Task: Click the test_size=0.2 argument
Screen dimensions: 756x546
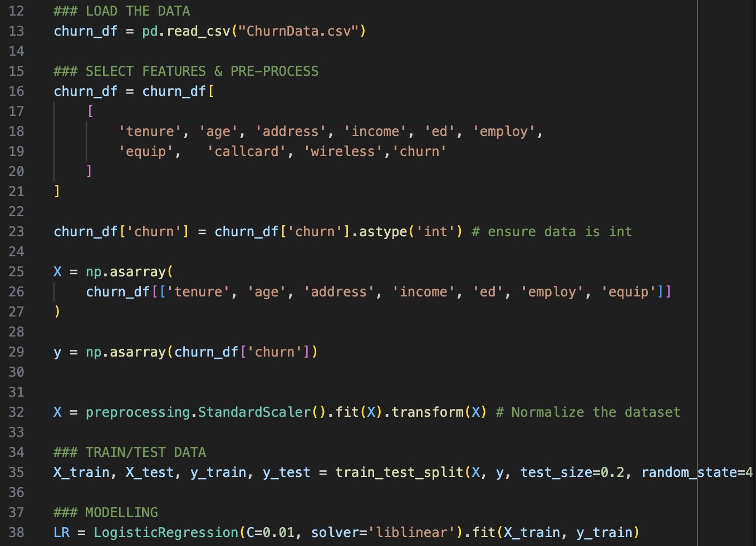Action: 572,472
